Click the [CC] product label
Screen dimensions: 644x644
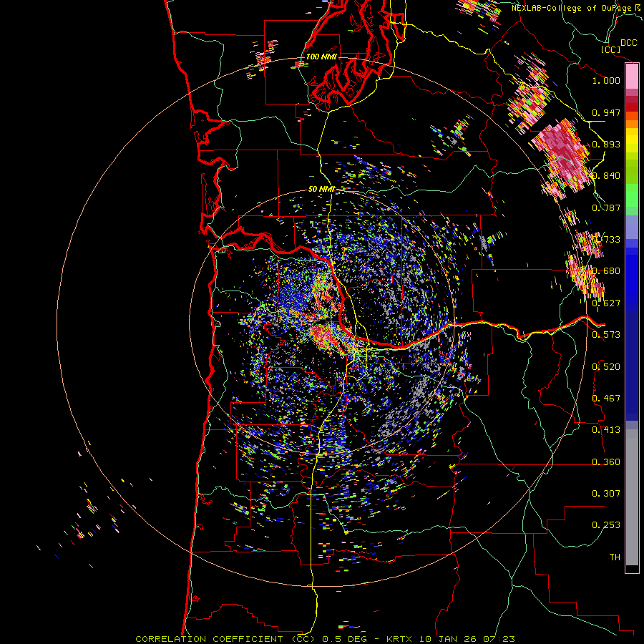[610, 49]
